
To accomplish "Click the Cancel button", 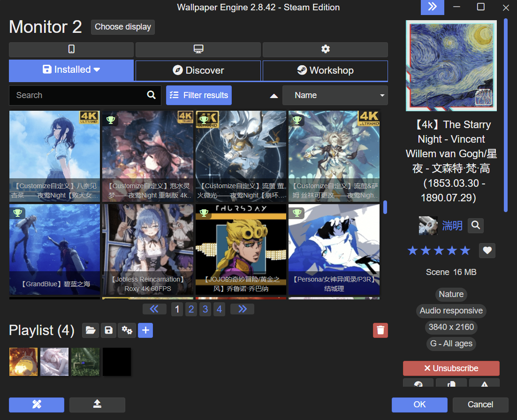I will [480, 405].
